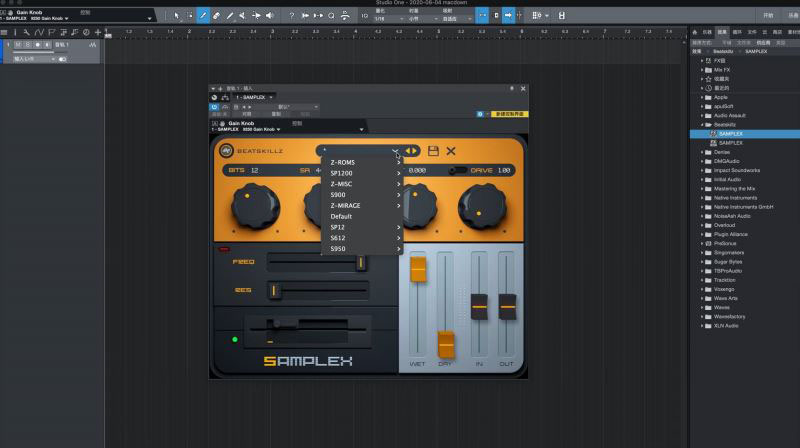
Task: Click the question mark help icon
Action: click(291, 16)
